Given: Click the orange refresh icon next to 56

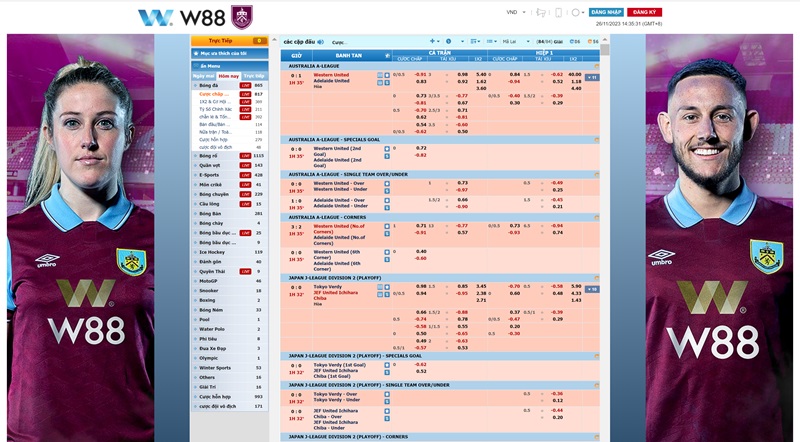Looking at the screenshot, I should click(590, 41).
